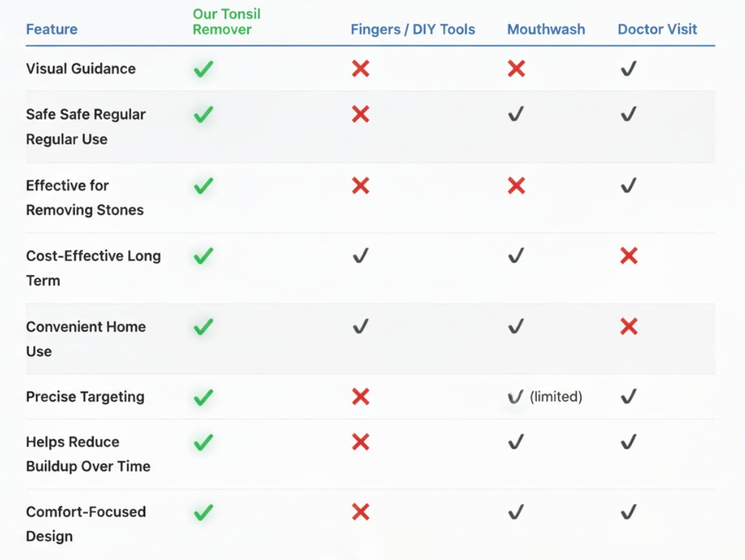Screen dimensions: 745x560
Task: Click Fingers checkmark for Cost-Effective Long Term
Action: pyautogui.click(x=361, y=256)
